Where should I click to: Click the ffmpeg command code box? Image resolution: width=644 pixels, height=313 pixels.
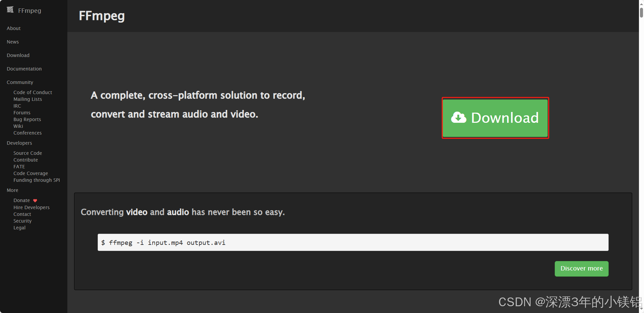[353, 243]
